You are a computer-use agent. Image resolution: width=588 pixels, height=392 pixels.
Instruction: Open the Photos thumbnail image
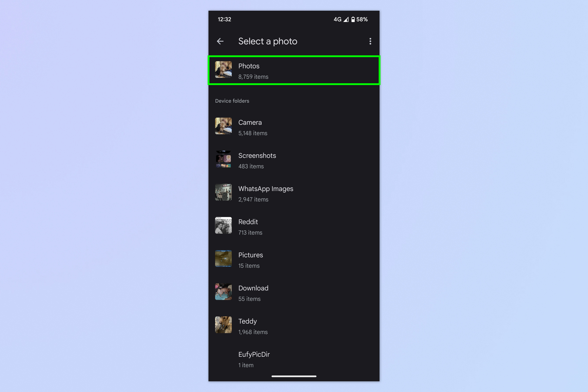click(223, 69)
